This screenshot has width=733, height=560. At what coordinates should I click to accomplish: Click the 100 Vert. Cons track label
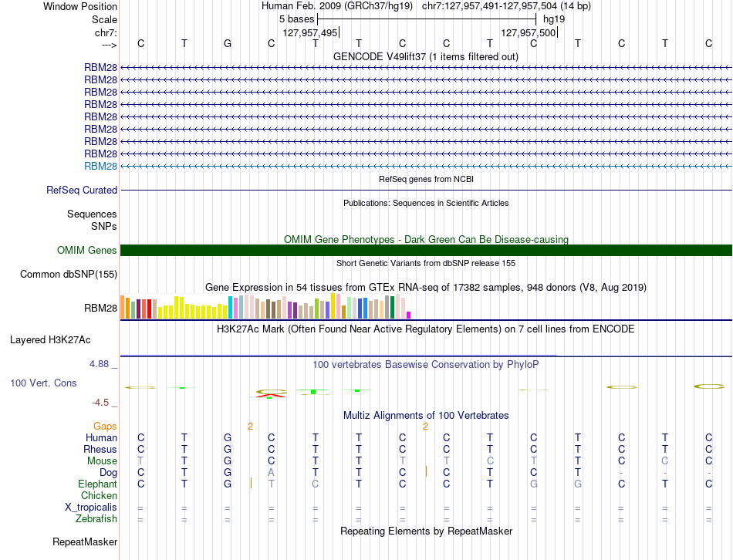click(x=43, y=383)
